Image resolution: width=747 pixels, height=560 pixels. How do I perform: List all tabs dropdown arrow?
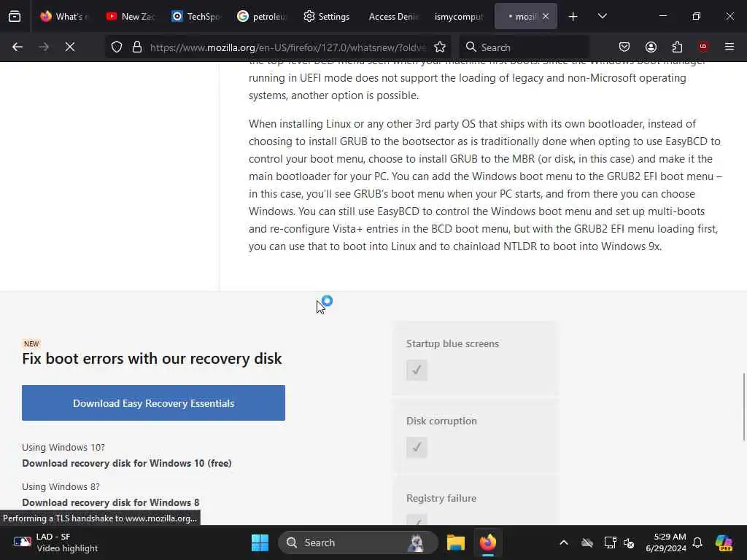coord(602,16)
